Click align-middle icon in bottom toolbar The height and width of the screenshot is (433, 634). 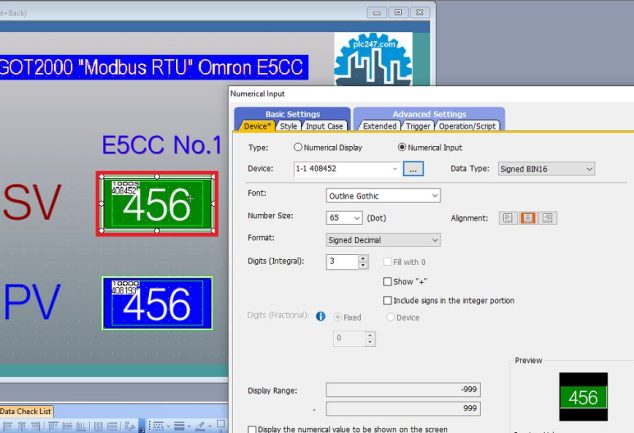coord(67,426)
